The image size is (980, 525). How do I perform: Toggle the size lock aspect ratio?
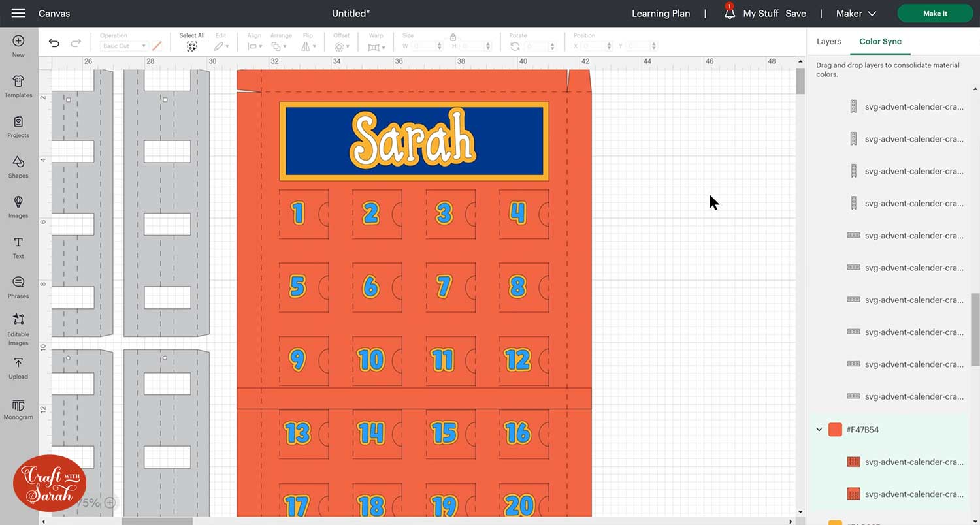453,39
